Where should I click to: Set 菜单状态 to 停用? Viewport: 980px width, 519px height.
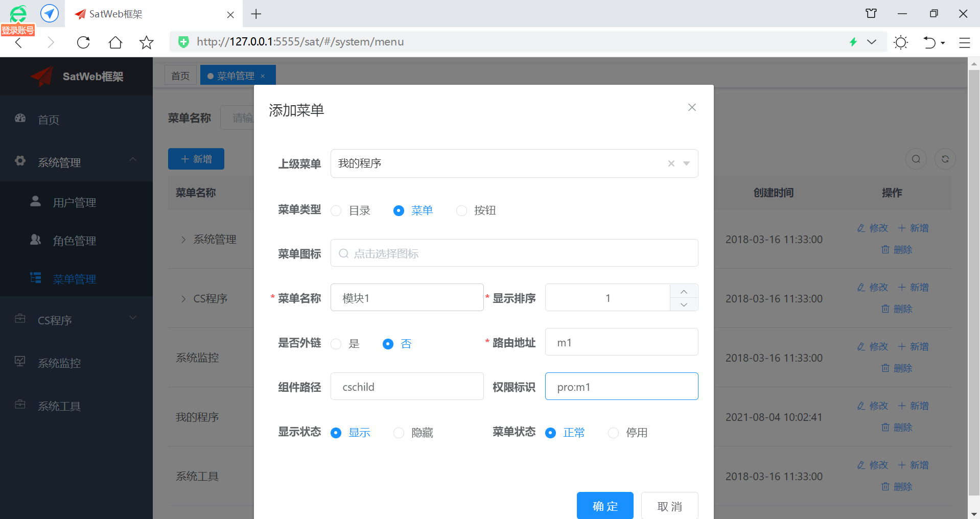tap(627, 433)
